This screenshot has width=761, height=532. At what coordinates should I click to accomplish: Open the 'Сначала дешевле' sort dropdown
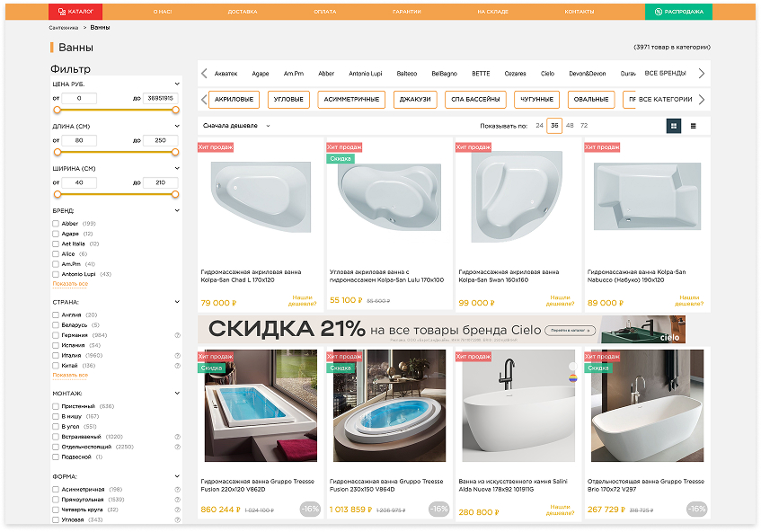click(236, 126)
